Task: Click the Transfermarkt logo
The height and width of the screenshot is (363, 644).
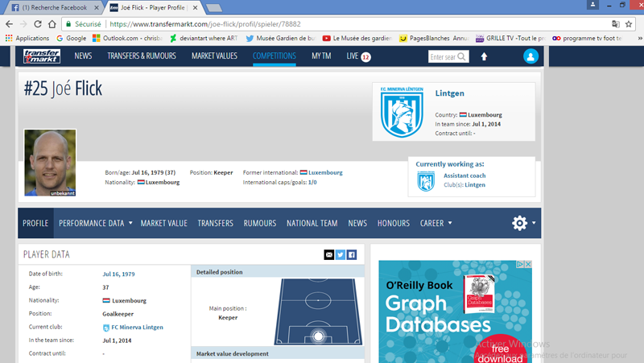Action: [x=42, y=56]
